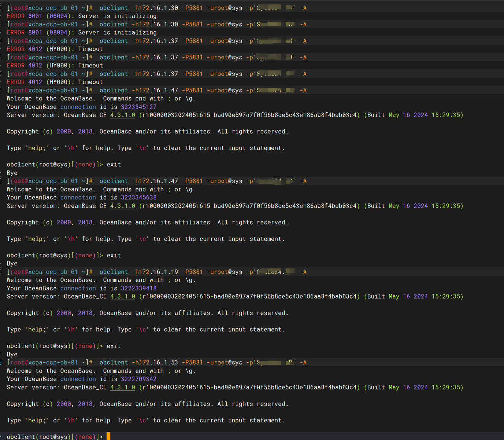Open the 4.3.1.0 version link under id 3223345127
The width and height of the screenshot is (504, 440).
click(x=123, y=115)
